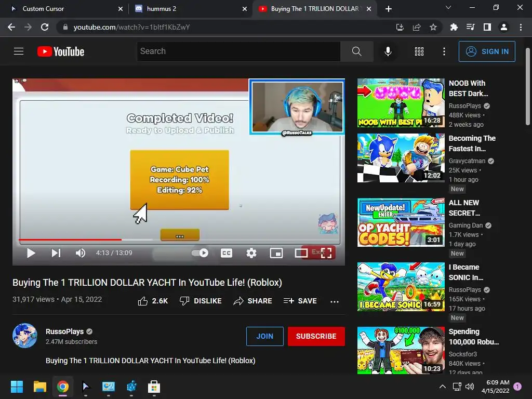Open OP Yacht Codes video thumbnail
This screenshot has width=532, height=399.
click(401, 222)
